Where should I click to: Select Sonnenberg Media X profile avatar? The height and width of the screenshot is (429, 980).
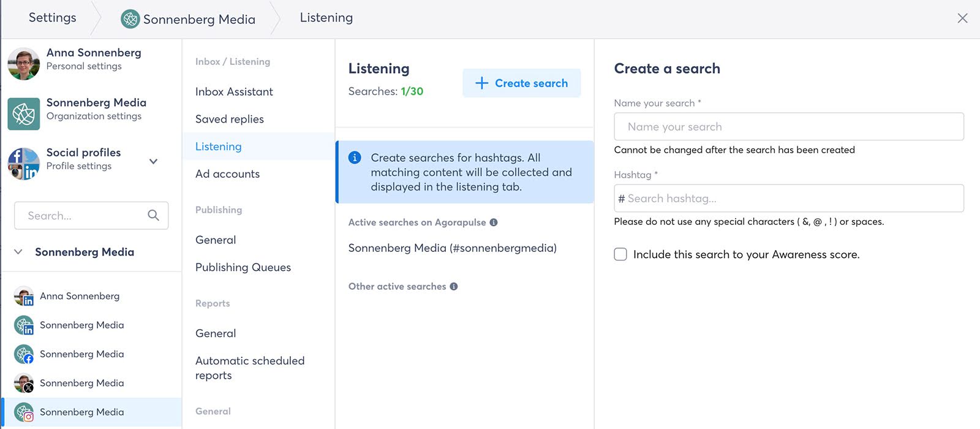tap(24, 383)
